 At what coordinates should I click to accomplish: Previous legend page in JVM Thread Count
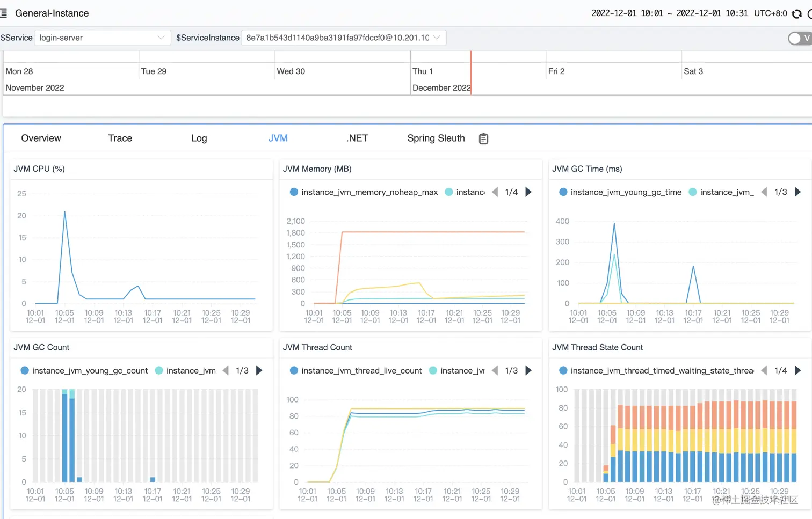tap(495, 370)
